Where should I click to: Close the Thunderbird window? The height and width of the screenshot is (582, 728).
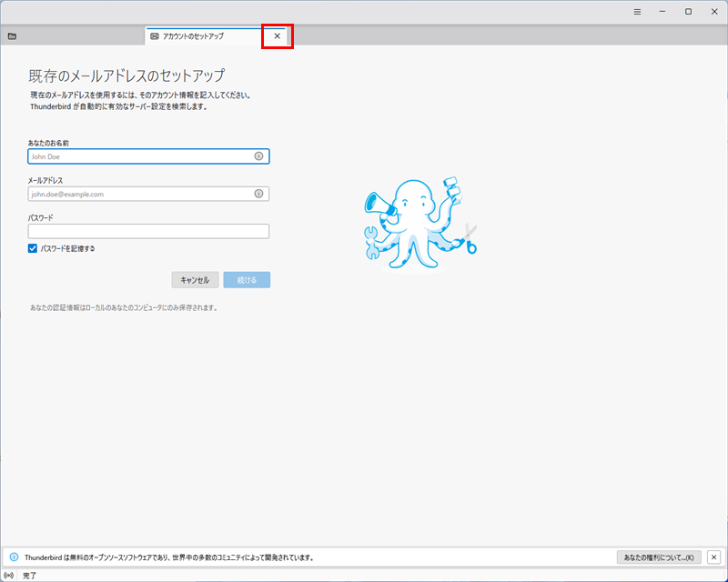pyautogui.click(x=713, y=12)
